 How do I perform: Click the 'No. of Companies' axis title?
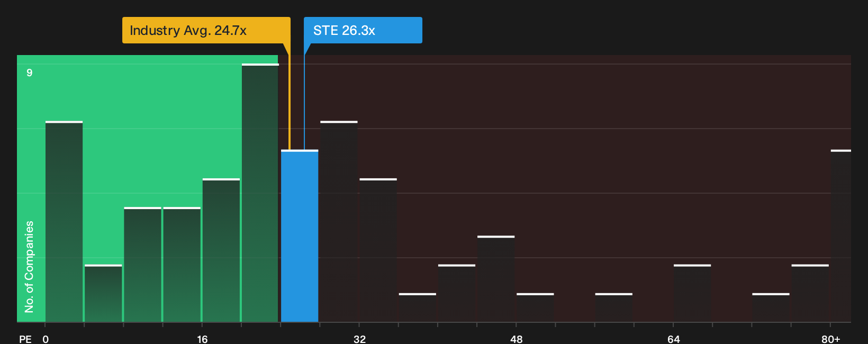click(x=29, y=266)
